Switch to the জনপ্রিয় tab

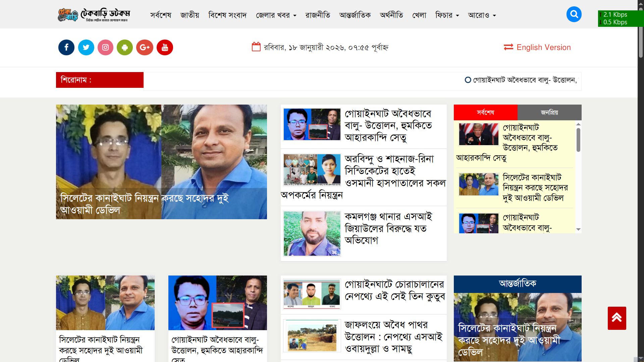549,113
